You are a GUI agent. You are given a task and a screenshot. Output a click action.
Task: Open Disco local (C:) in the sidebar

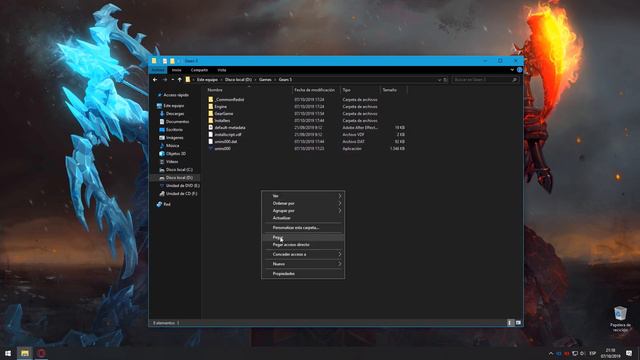point(179,170)
